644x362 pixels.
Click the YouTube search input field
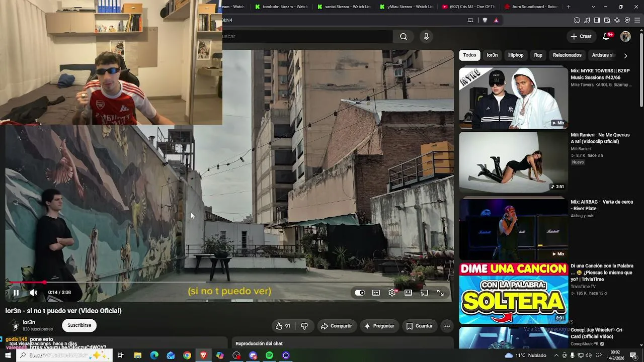pos(307,36)
